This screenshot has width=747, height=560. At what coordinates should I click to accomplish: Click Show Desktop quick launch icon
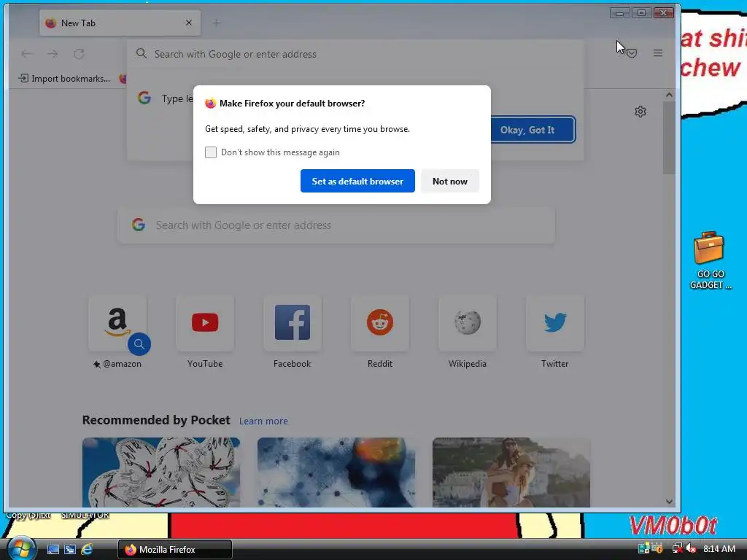(53, 550)
